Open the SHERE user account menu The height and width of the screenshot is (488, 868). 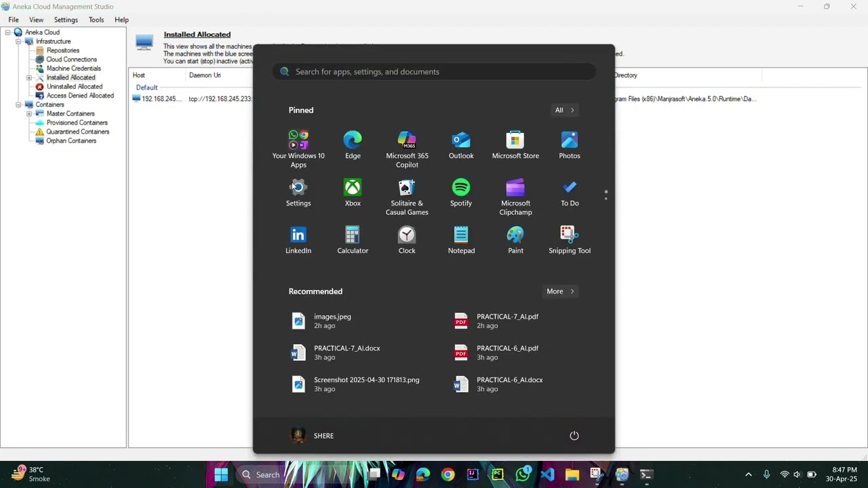(x=313, y=436)
